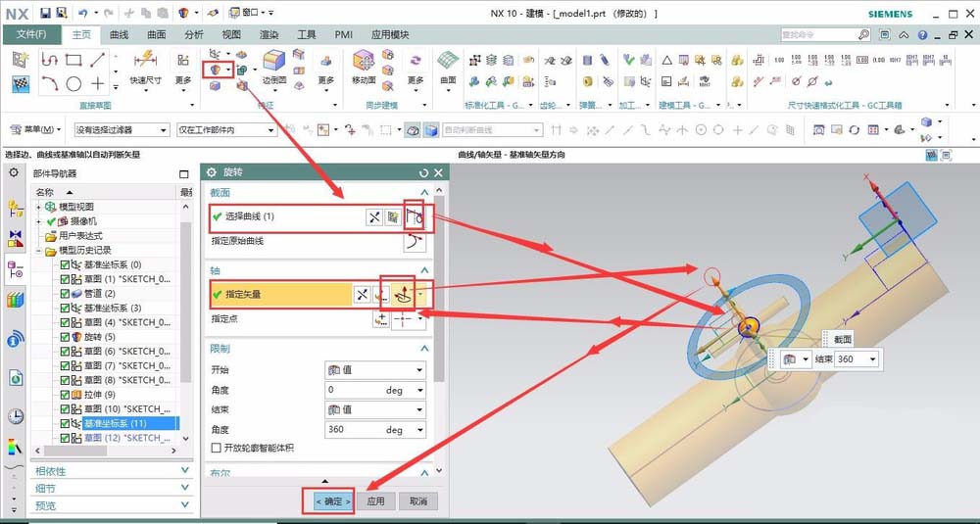
Task: Click the blue help question mark icon
Action: pyautogui.click(x=922, y=35)
